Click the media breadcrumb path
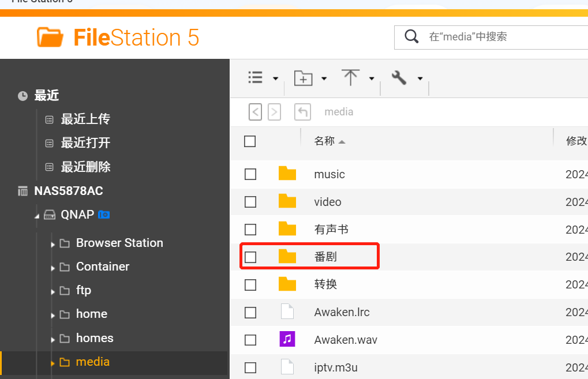This screenshot has width=588, height=379. [339, 112]
